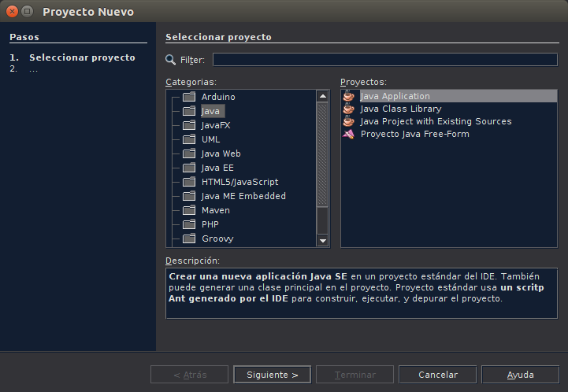The image size is (568, 392).
Task: Click the Java category folder icon
Action: pyautogui.click(x=189, y=111)
